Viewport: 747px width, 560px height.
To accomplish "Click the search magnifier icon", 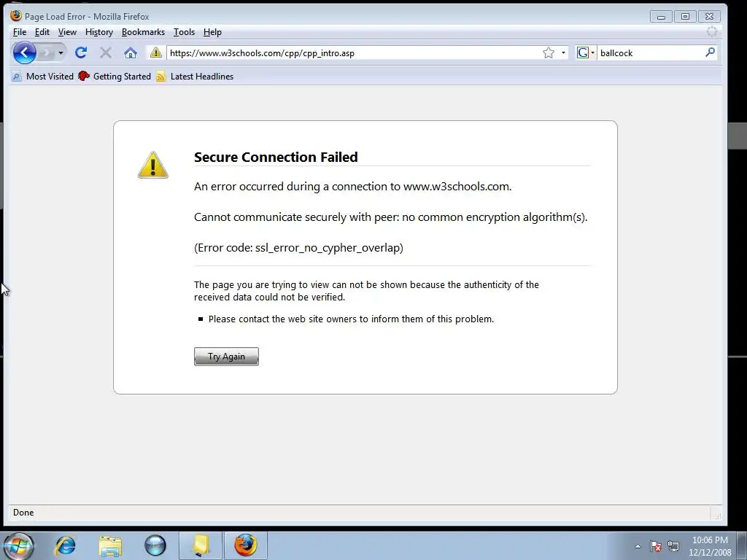I will pyautogui.click(x=710, y=52).
